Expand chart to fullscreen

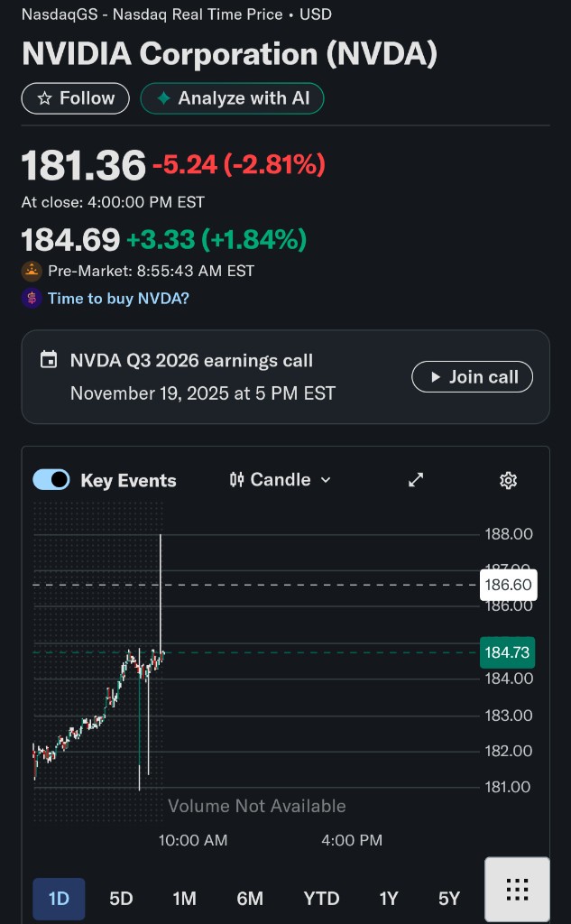click(x=416, y=480)
